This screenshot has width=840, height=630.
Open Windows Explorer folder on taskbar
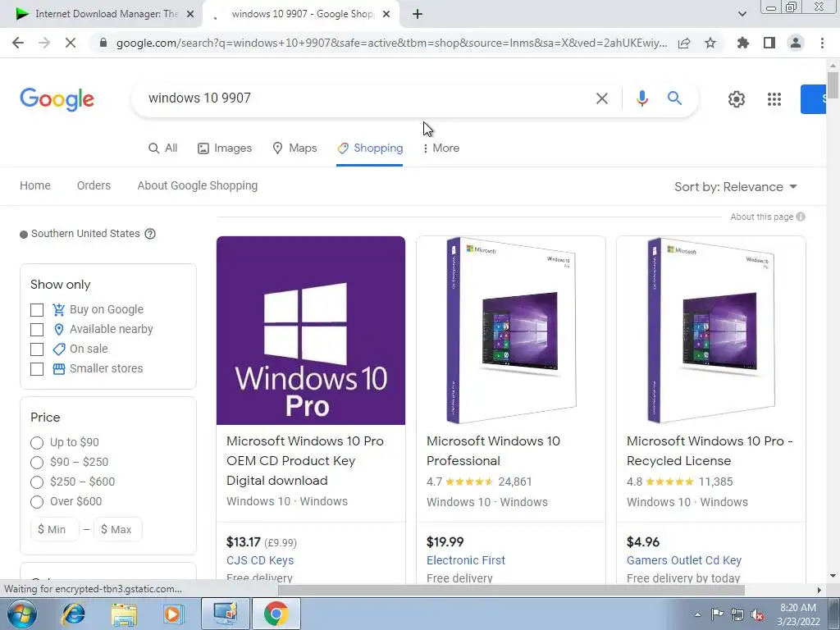125,614
